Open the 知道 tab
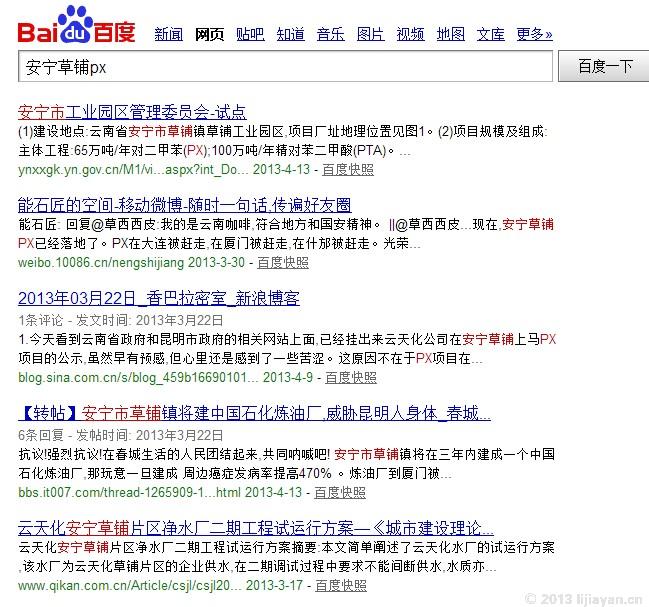The width and height of the screenshot is (649, 607). 291,34
